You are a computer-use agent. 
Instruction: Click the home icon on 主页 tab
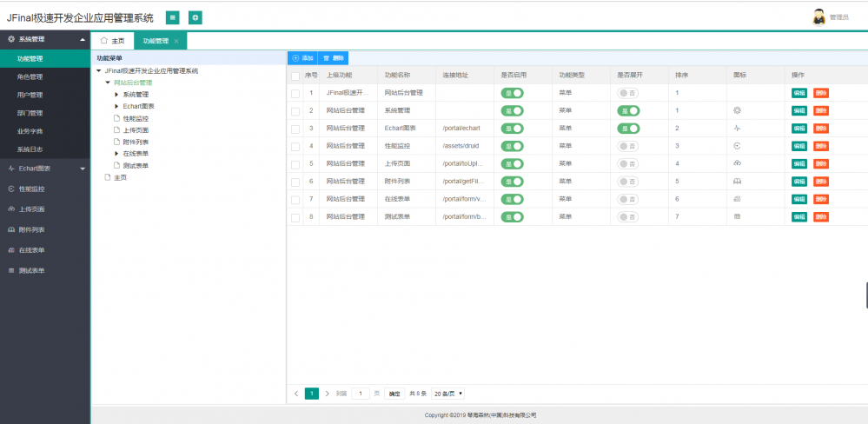[103, 41]
